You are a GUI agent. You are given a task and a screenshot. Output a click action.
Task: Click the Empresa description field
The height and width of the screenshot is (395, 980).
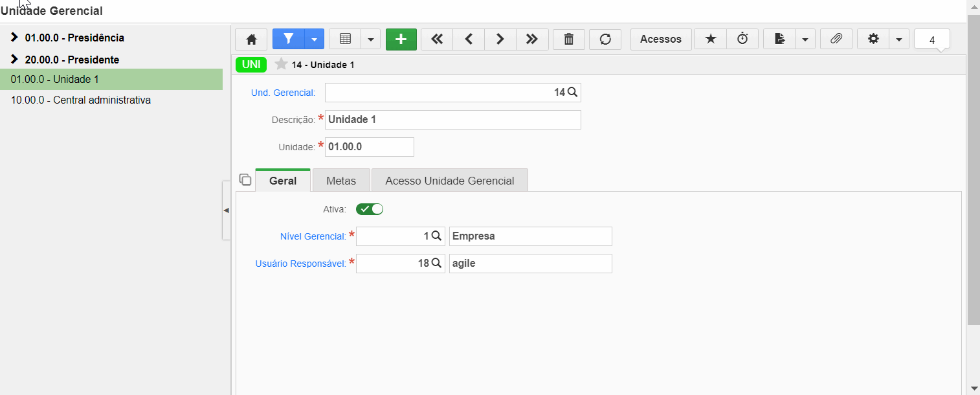531,236
